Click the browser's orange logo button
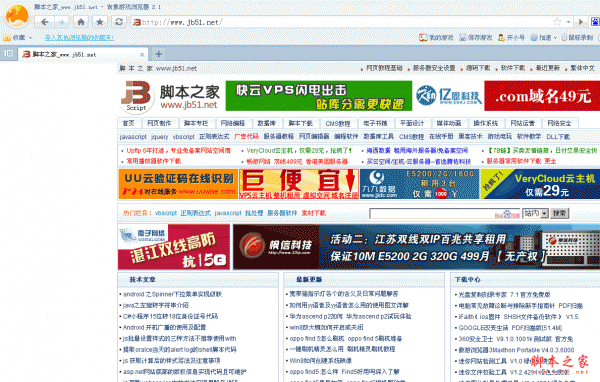Image resolution: width=600 pixels, height=382 pixels. 17,16
